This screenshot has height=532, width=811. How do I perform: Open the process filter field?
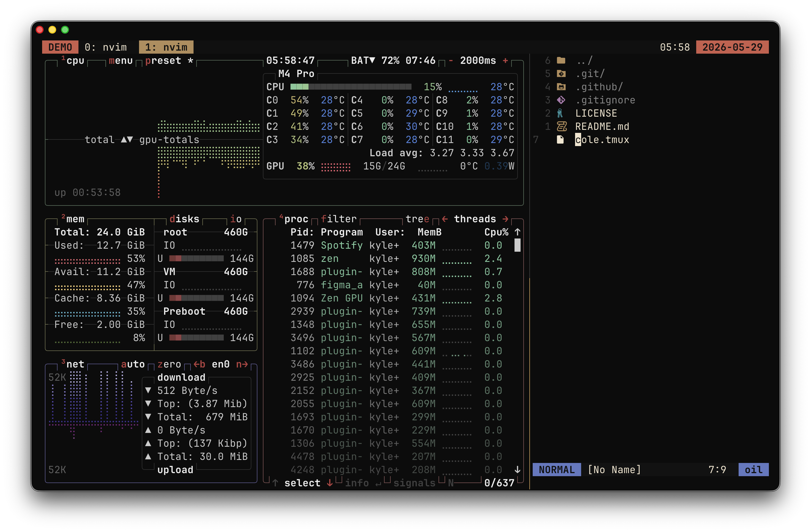(x=339, y=219)
